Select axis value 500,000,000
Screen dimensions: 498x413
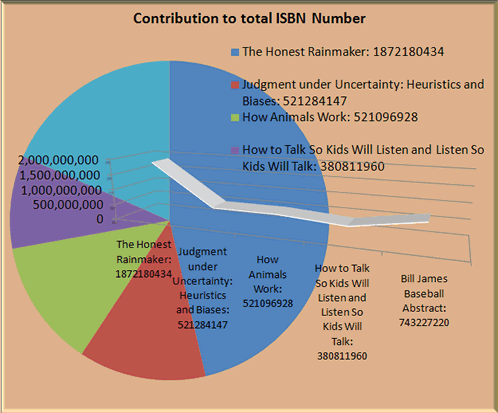68,205
